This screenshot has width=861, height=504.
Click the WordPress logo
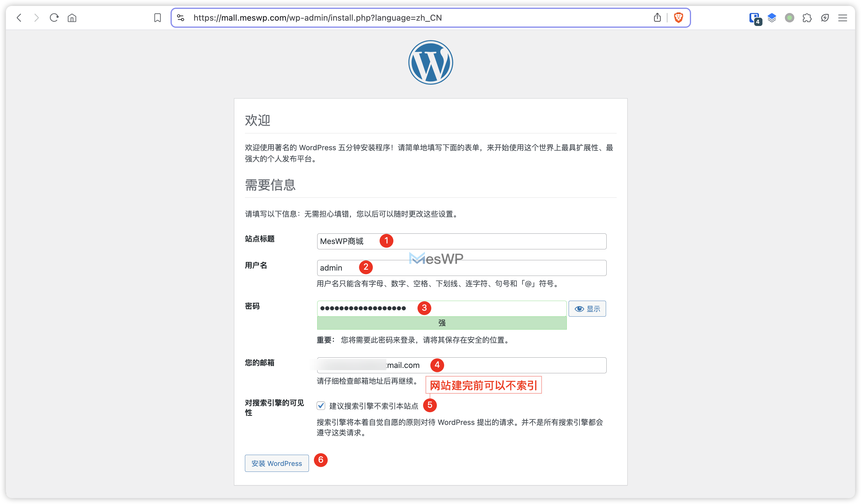pyautogui.click(x=431, y=63)
